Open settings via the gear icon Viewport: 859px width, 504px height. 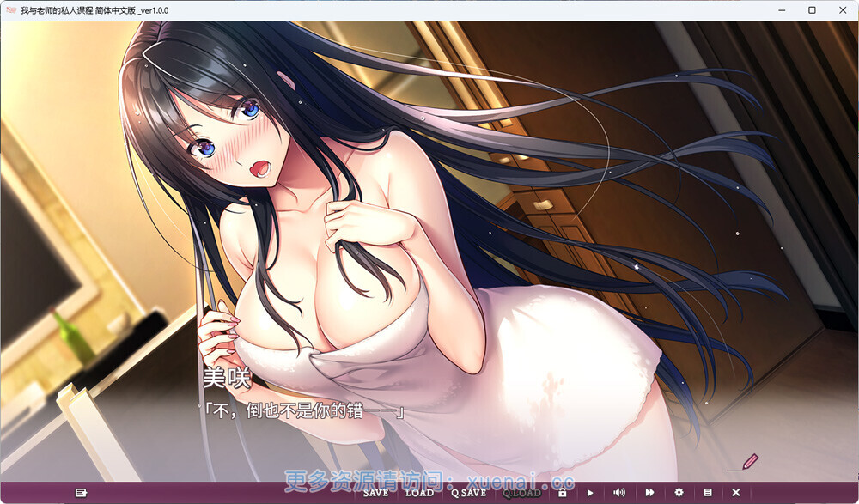point(679,493)
